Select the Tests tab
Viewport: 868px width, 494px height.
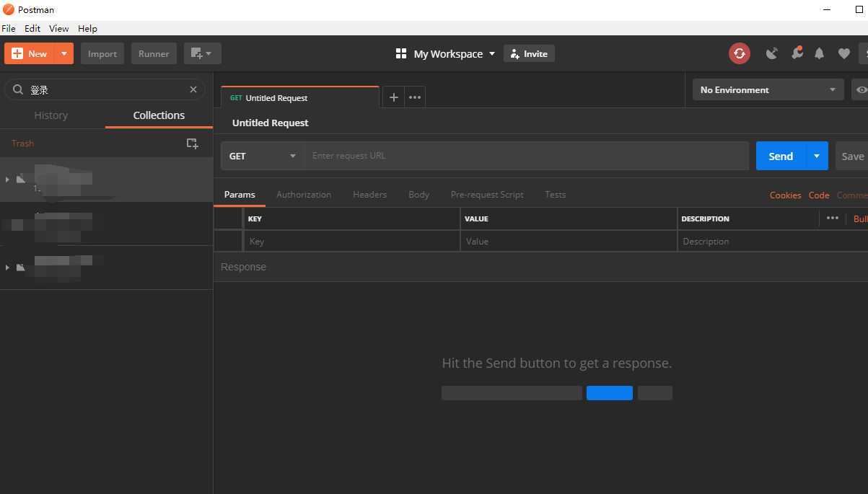556,195
